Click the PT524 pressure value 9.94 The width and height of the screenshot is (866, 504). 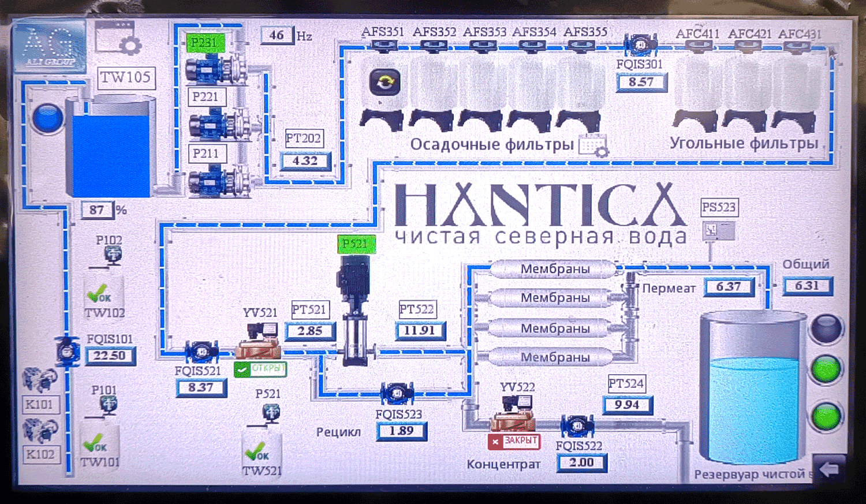click(628, 405)
